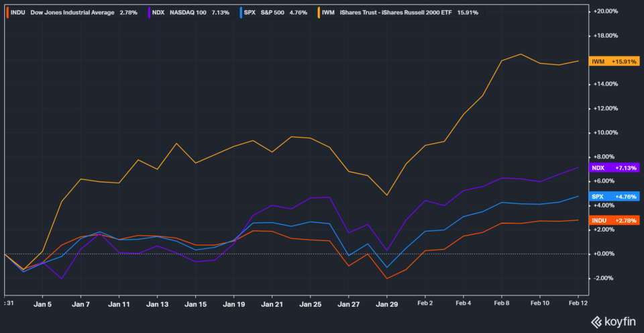Click the Jan 11 date label

119,305
